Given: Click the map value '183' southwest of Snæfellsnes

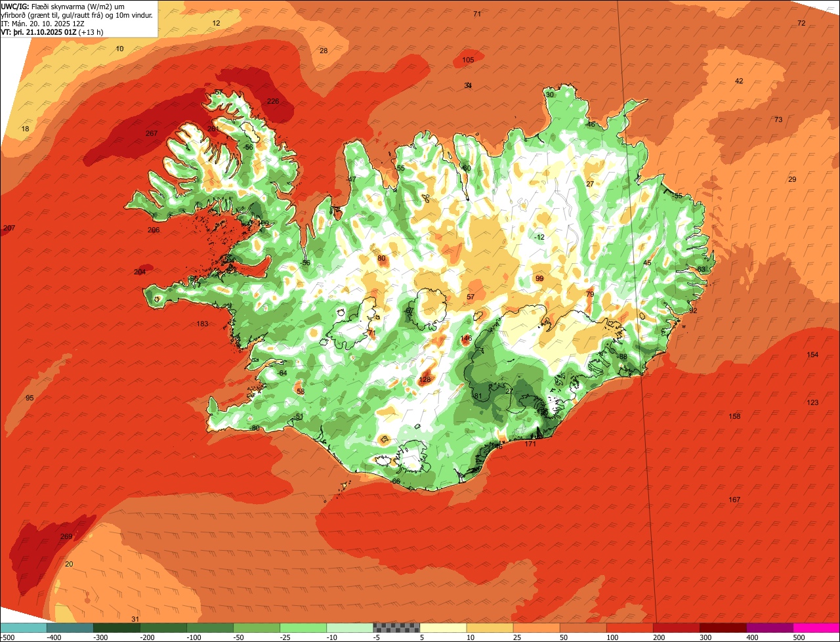Looking at the screenshot, I should (202, 324).
